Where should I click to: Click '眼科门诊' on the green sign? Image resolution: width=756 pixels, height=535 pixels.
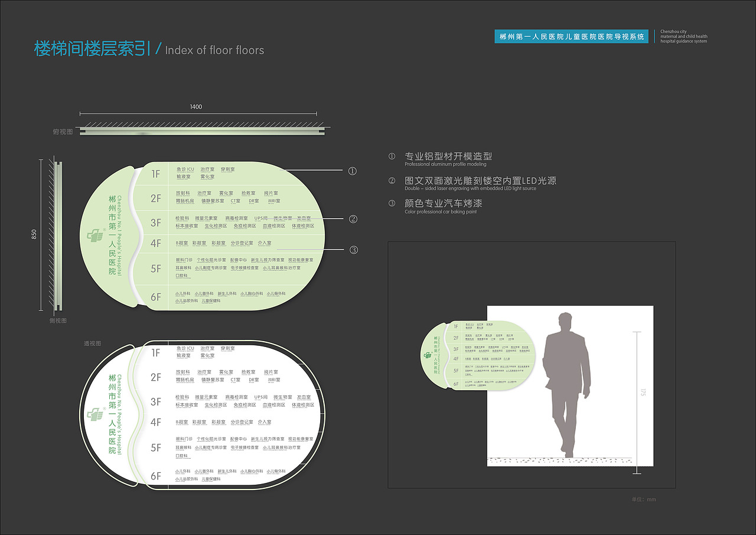click(x=184, y=260)
